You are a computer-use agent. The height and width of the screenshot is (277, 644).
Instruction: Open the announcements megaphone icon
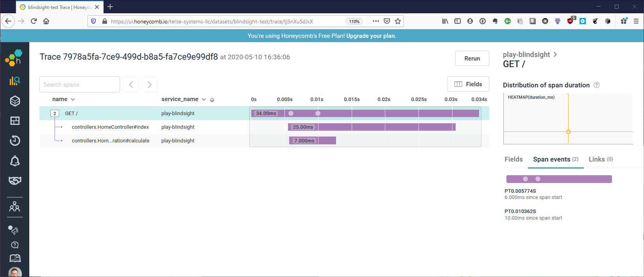(14, 230)
